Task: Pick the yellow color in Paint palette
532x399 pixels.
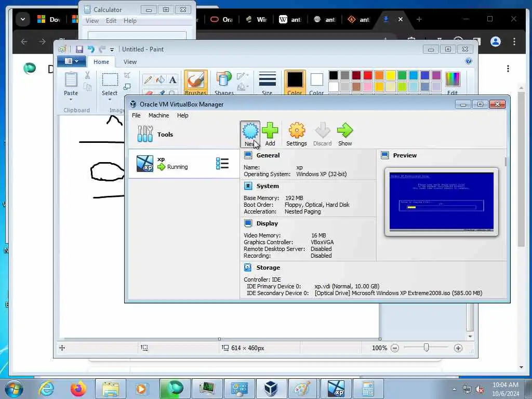Action: 390,75
